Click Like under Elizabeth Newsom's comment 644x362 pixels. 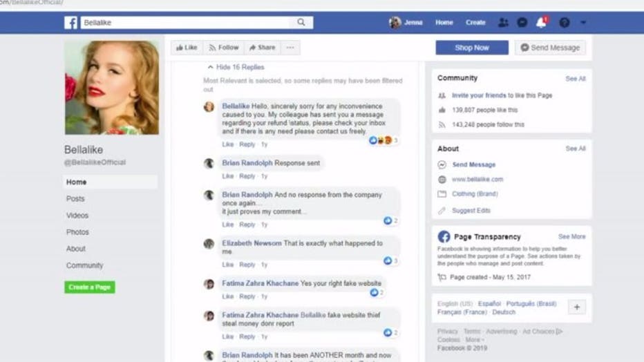227,265
